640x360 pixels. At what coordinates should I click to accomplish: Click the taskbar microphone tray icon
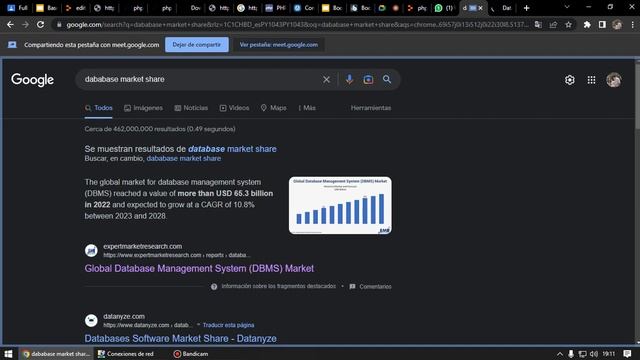571,354
